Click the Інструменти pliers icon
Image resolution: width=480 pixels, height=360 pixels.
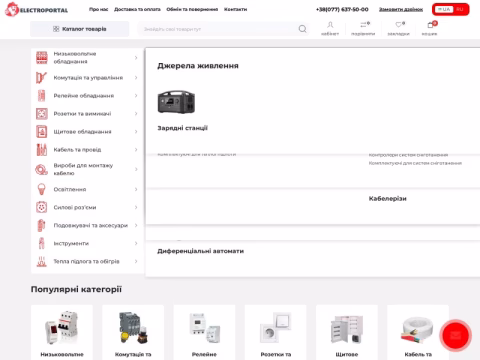(x=42, y=243)
